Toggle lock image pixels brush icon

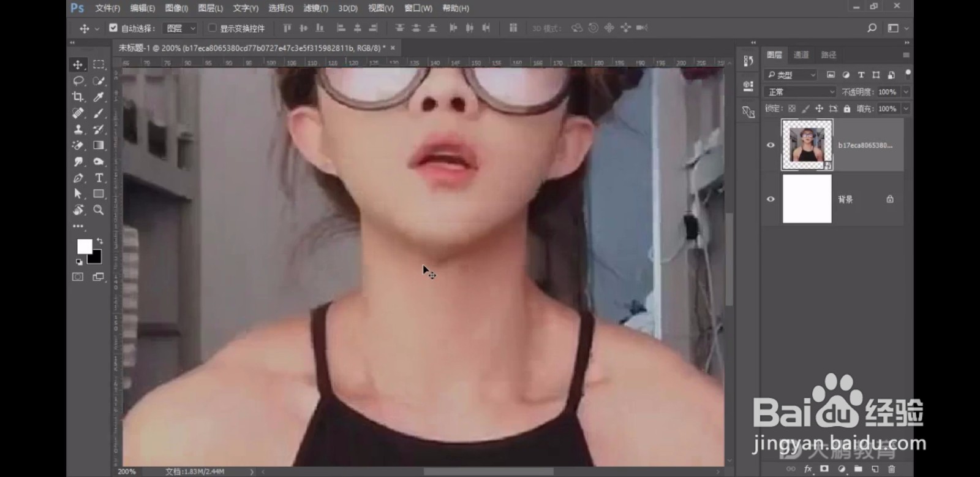tap(805, 109)
